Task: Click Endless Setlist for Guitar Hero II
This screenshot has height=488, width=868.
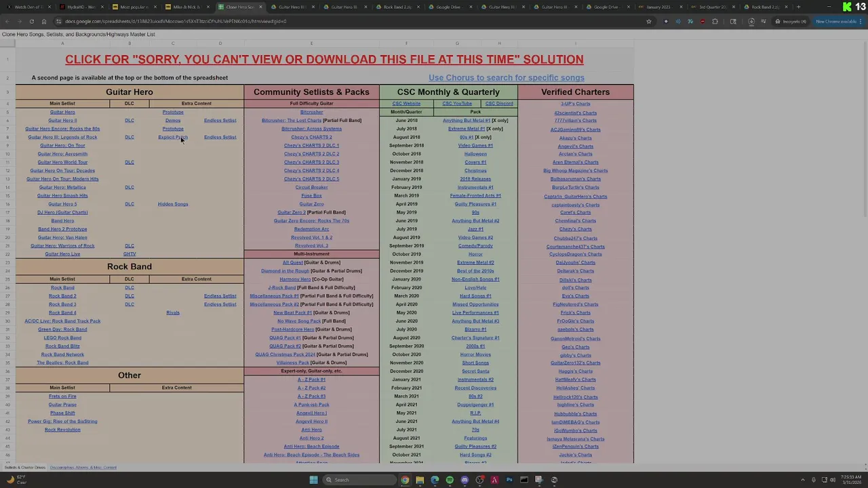Action: pos(220,121)
